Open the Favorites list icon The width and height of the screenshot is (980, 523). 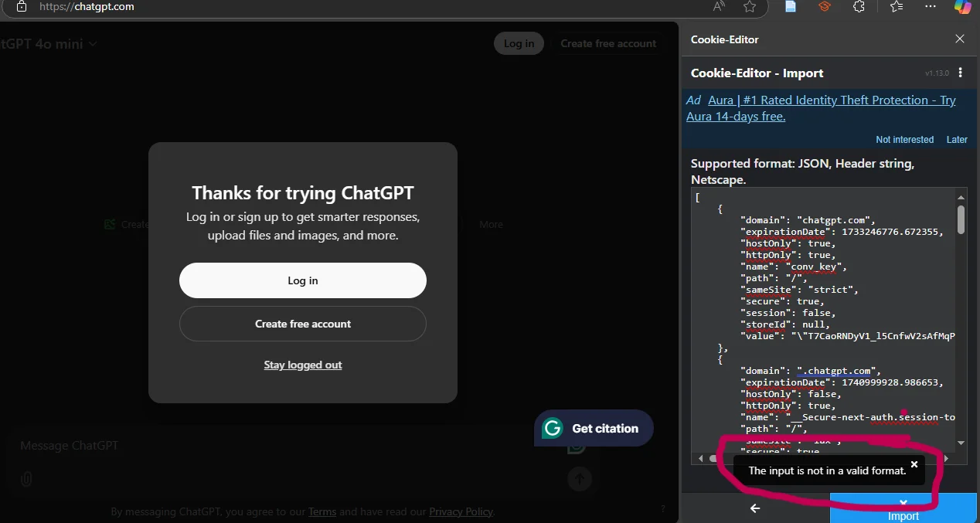(897, 6)
